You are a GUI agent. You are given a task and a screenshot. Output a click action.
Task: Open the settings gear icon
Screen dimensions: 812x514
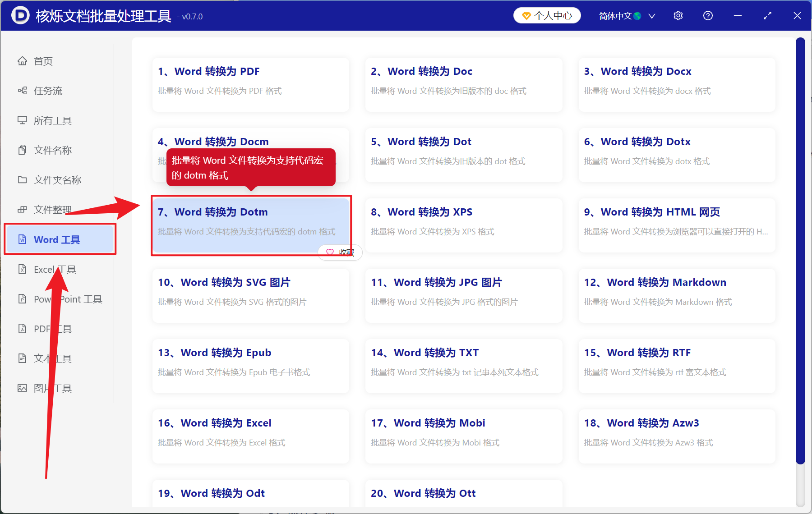coord(678,16)
